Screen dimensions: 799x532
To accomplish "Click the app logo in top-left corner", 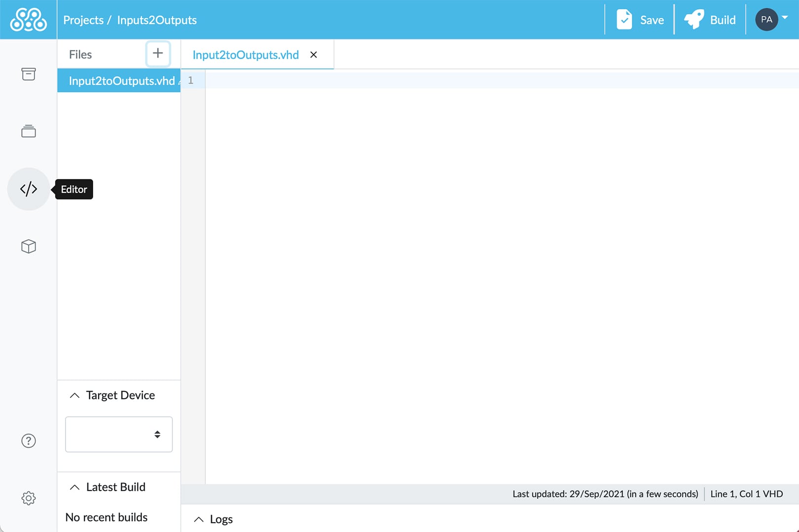I will (x=29, y=20).
